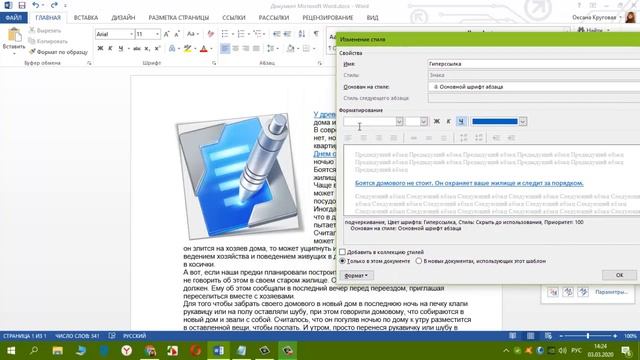Click the increase indent icon in the ribbon

click(x=287, y=34)
